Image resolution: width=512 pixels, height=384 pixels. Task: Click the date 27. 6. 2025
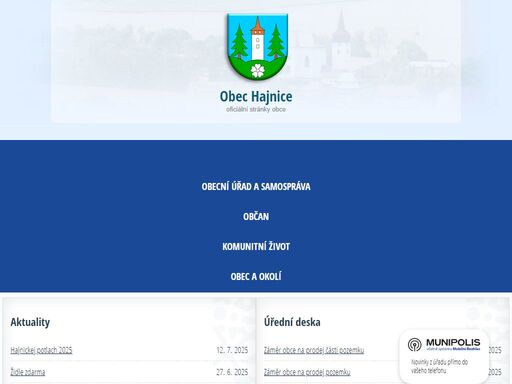tap(232, 372)
